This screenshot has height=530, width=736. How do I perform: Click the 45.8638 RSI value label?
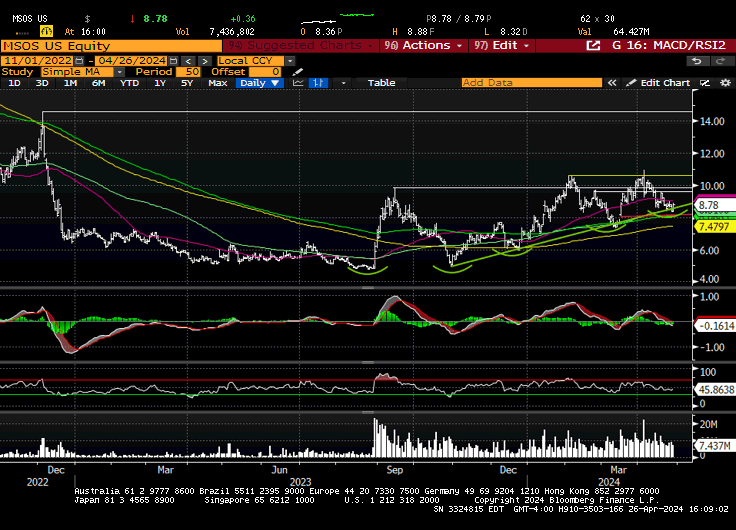715,390
